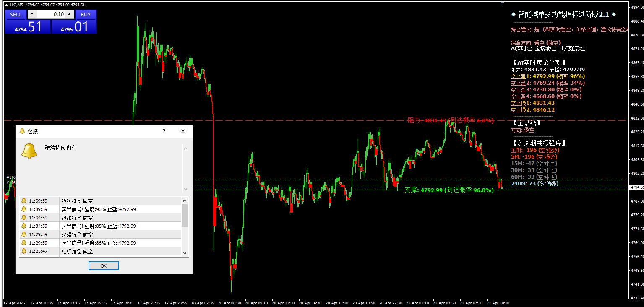This screenshot has height=307, width=644.
Task: Focus the 0.10 lot volume field
Action: pyautogui.click(x=51, y=15)
